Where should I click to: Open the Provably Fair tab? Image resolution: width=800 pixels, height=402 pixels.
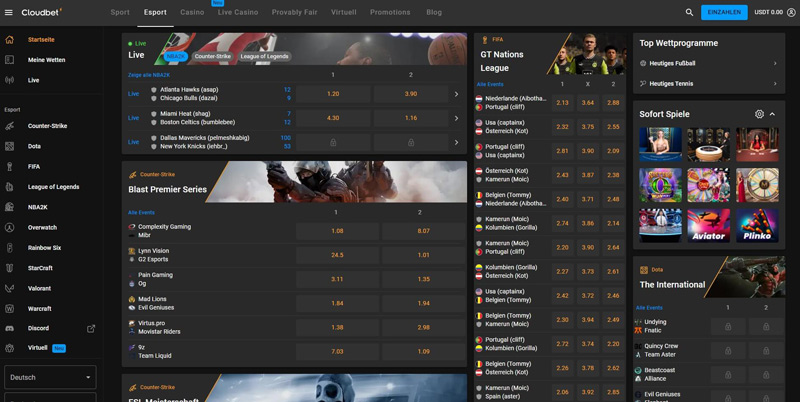tap(294, 12)
